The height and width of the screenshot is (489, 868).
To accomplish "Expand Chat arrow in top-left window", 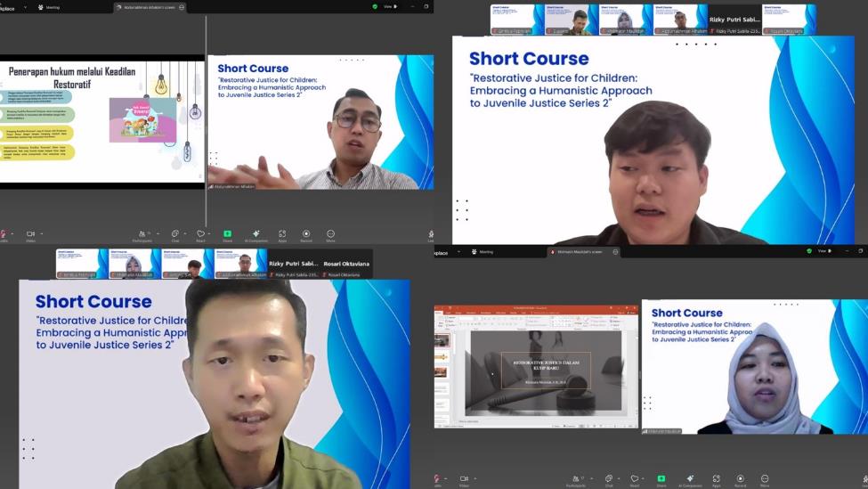I will point(185,233).
